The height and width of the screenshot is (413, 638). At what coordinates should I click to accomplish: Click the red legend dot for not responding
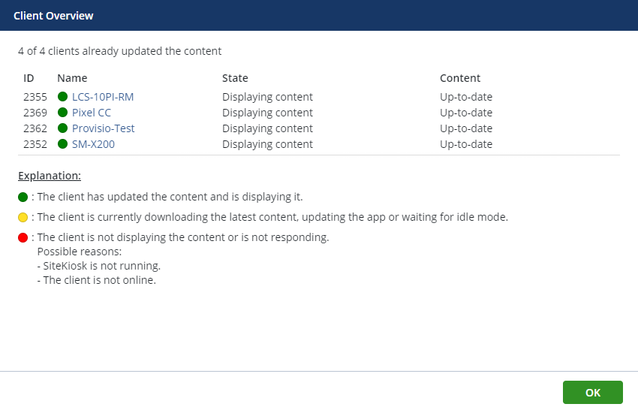[x=23, y=237]
